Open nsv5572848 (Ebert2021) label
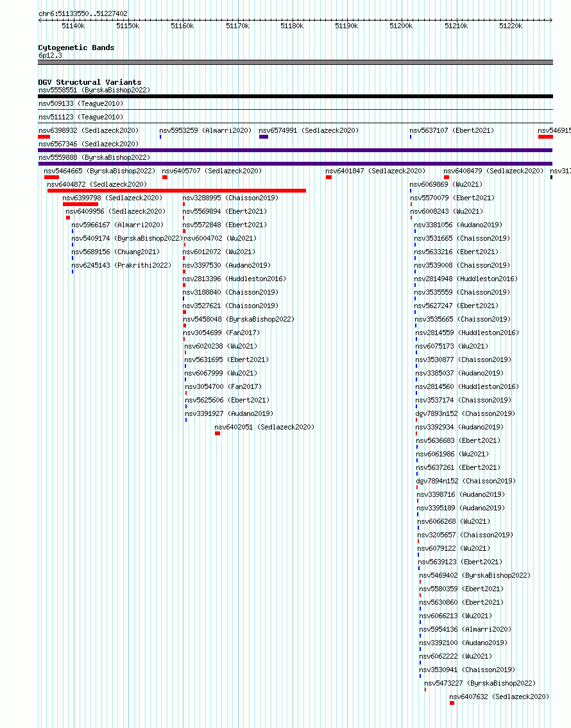This screenshot has height=728, width=571. tap(225, 225)
